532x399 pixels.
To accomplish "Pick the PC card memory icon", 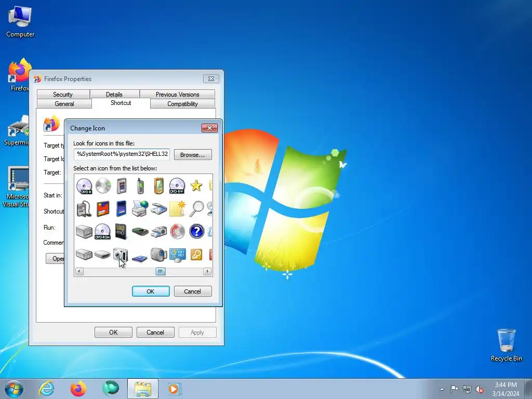I will (x=121, y=186).
